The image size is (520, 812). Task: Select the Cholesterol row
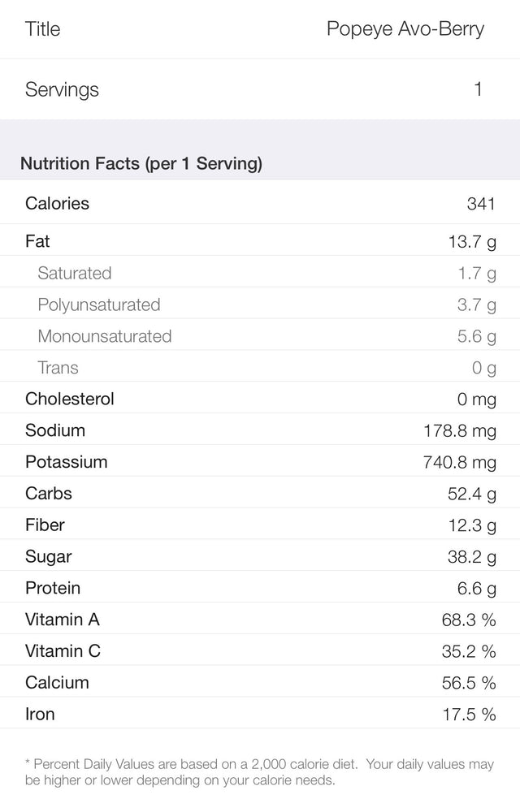click(x=260, y=400)
